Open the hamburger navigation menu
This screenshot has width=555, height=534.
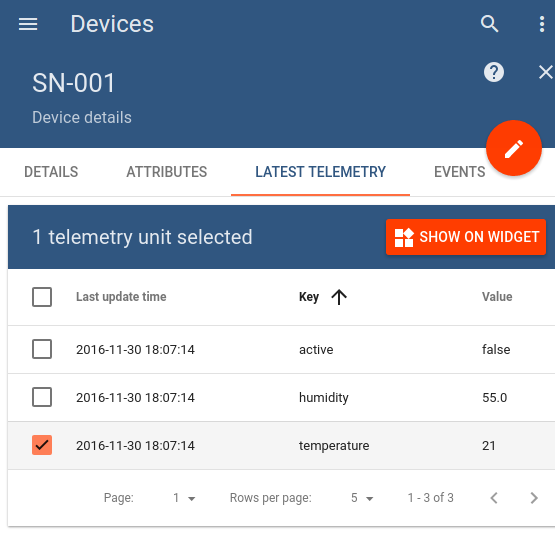28,24
